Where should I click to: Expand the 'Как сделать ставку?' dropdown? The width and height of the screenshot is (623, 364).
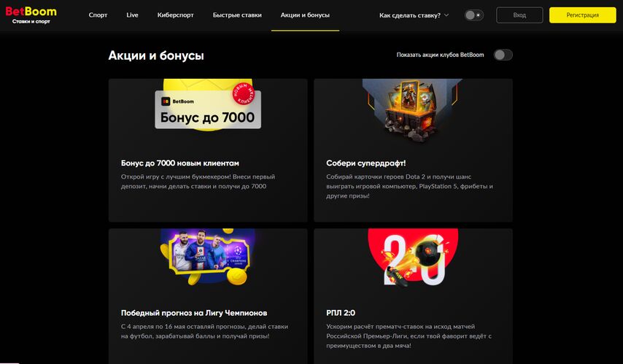(x=414, y=15)
